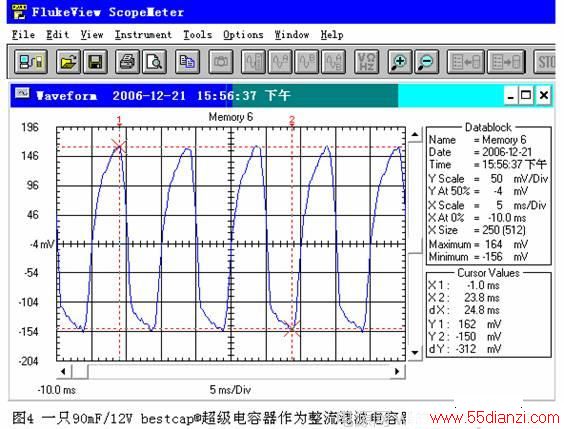Click the V Ω Hz meter readings icon
The height and width of the screenshot is (429, 564).
tap(366, 62)
